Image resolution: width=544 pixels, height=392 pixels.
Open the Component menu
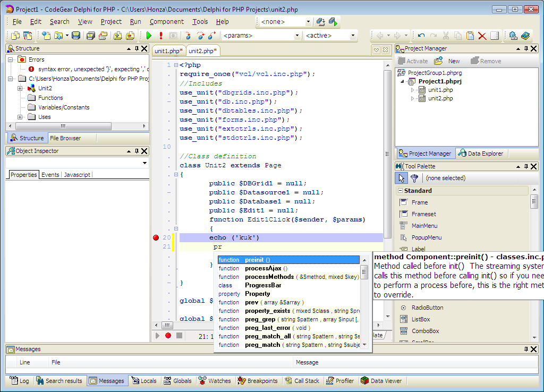click(166, 22)
